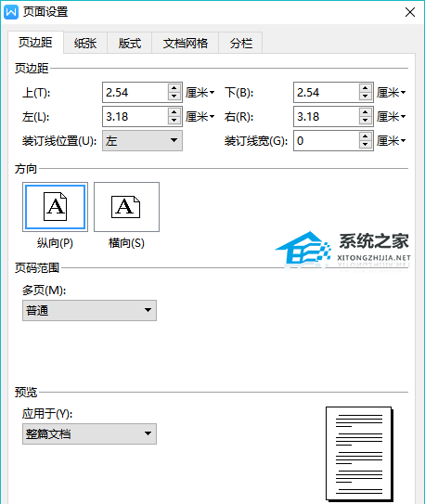
Task: Change the right margin unit 厘米 dropdown
Action: click(x=391, y=116)
